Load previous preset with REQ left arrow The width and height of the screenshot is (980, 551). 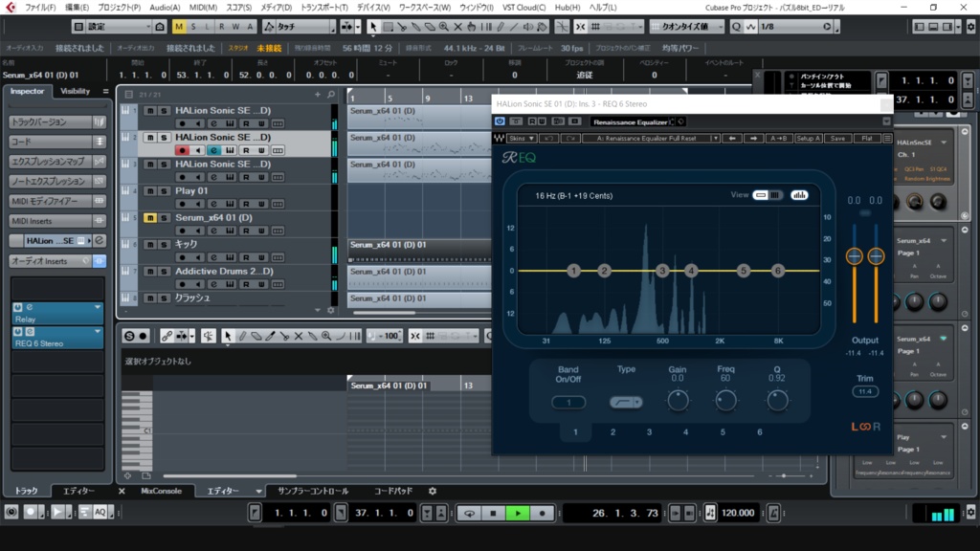click(x=732, y=138)
